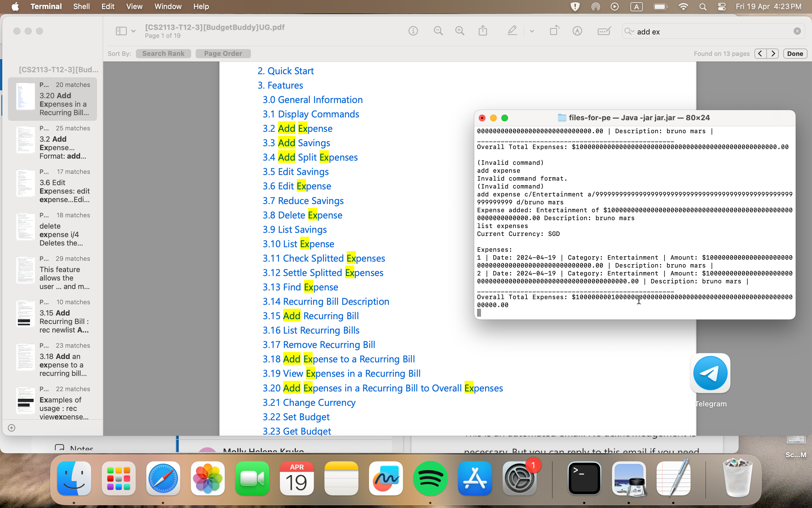Zoom out the PDF page
The height and width of the screenshot is (508, 812).
[438, 31]
